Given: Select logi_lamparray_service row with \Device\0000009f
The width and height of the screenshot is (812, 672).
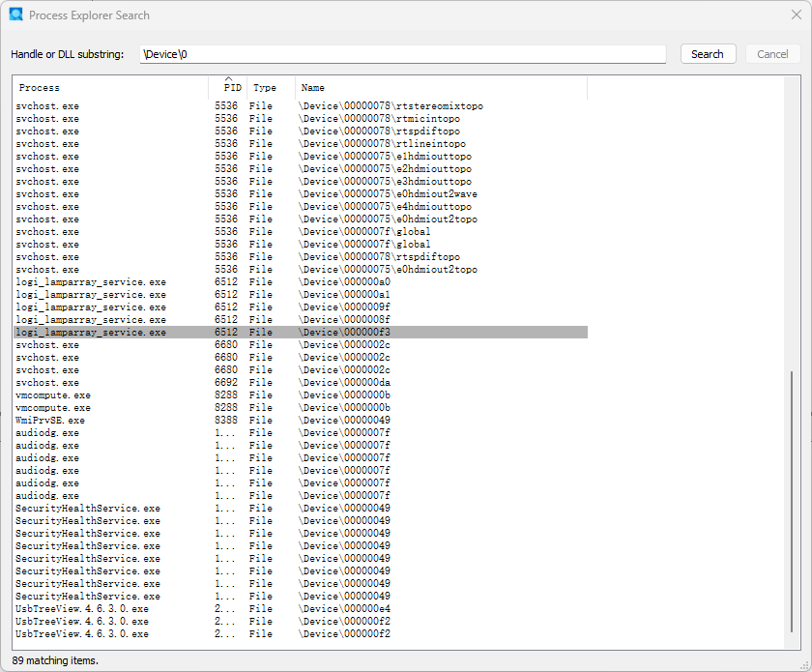Looking at the screenshot, I should (301, 307).
